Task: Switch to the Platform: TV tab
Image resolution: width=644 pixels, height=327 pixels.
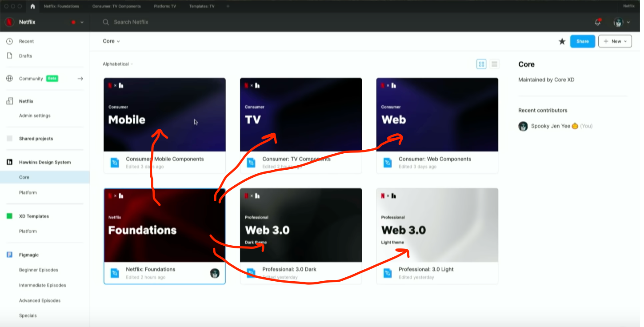Action: pyautogui.click(x=165, y=6)
